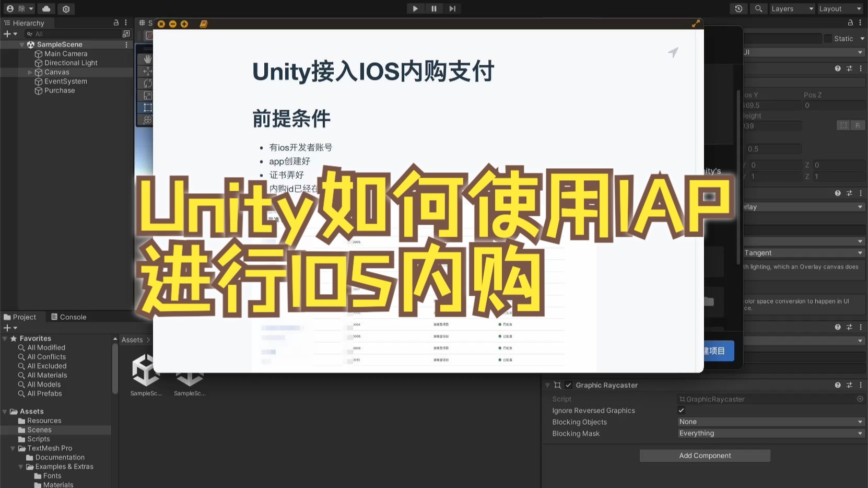This screenshot has height=488, width=868.
Task: Select the Rect tool in the tool strip
Action: pos(148,108)
